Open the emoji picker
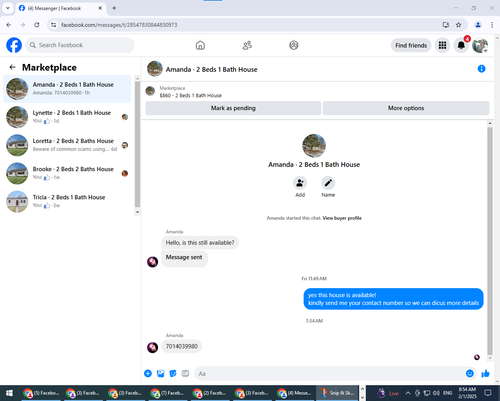 click(x=470, y=373)
